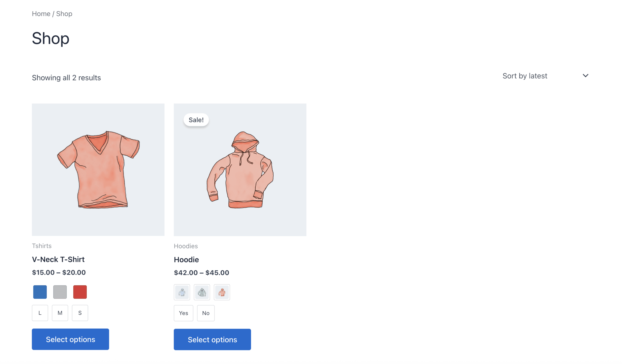Navigate to Home via the breadcrumb
This screenshot has height=364, width=622.
(x=41, y=14)
